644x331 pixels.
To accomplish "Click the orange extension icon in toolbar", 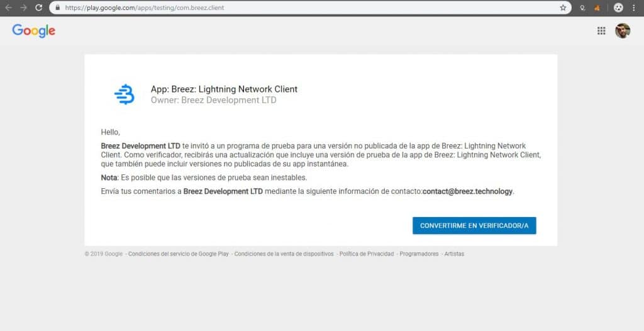I will click(x=597, y=8).
